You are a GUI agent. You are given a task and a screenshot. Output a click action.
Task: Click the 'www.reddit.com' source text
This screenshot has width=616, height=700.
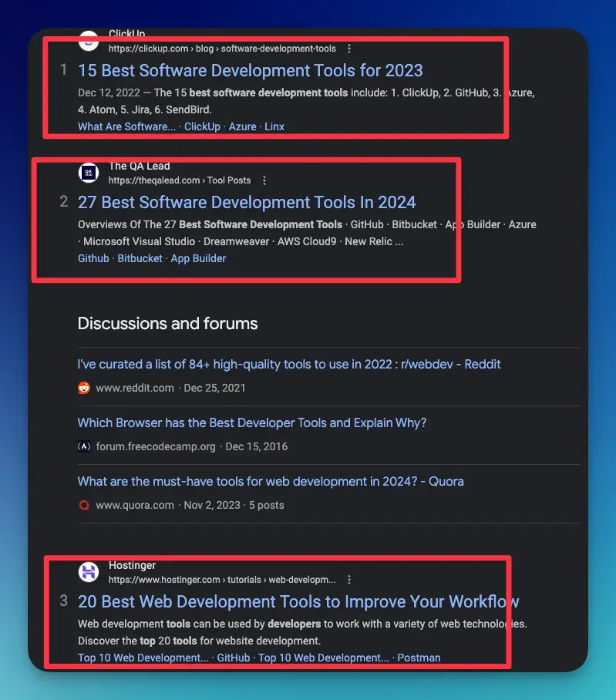135,388
